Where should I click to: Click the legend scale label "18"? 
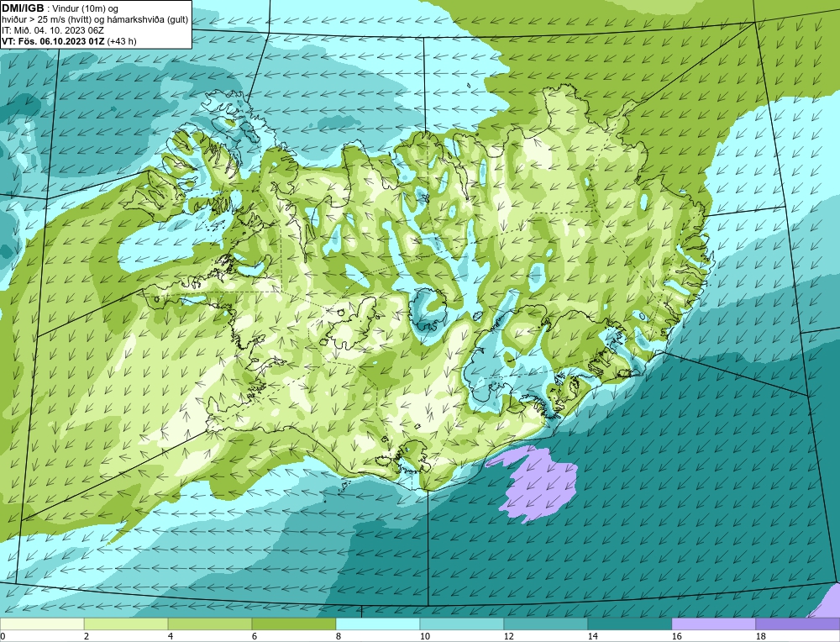760,636
